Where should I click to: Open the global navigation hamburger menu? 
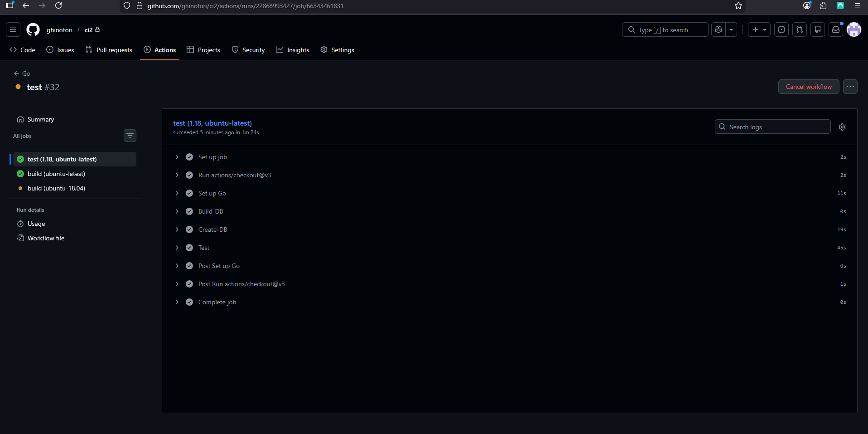pyautogui.click(x=13, y=30)
